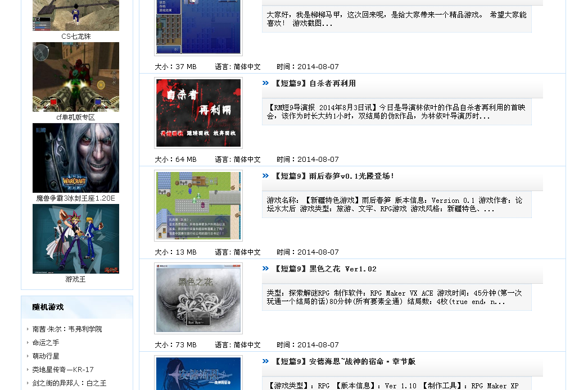
Task: Open the cf单机版专区 shooter thumbnail
Action: [x=76, y=77]
